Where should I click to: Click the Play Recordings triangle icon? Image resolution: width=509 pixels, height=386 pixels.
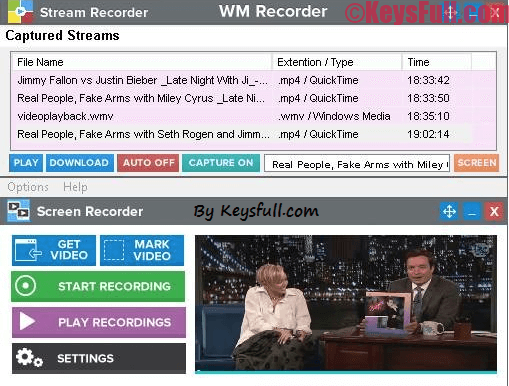pyautogui.click(x=27, y=322)
